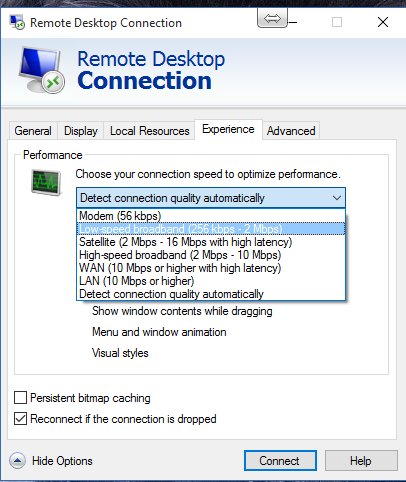Choose WAN (10 Mbps or higher) option

tap(211, 268)
